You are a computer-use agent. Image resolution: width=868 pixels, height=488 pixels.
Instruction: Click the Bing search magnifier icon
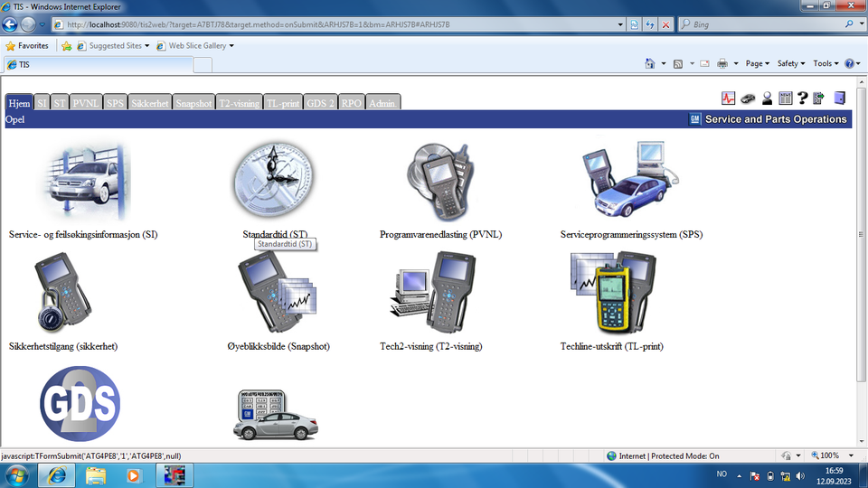click(849, 24)
